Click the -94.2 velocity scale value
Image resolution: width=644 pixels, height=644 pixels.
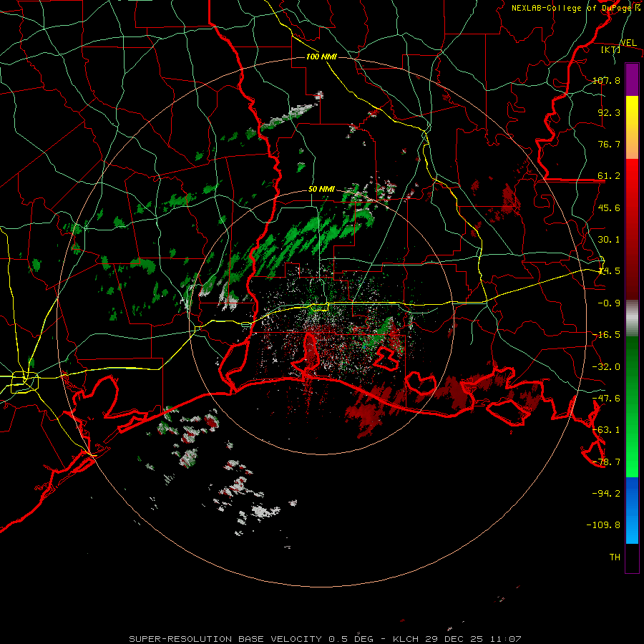coord(606,494)
